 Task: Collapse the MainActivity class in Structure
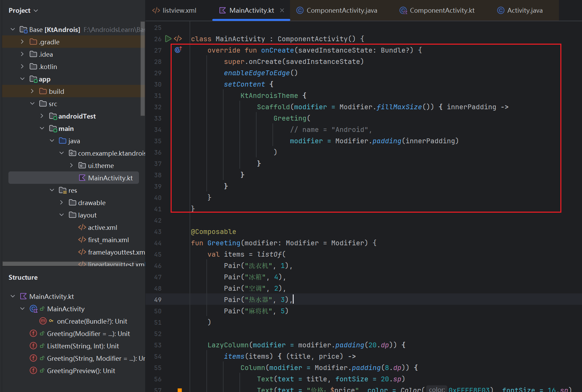pos(22,309)
